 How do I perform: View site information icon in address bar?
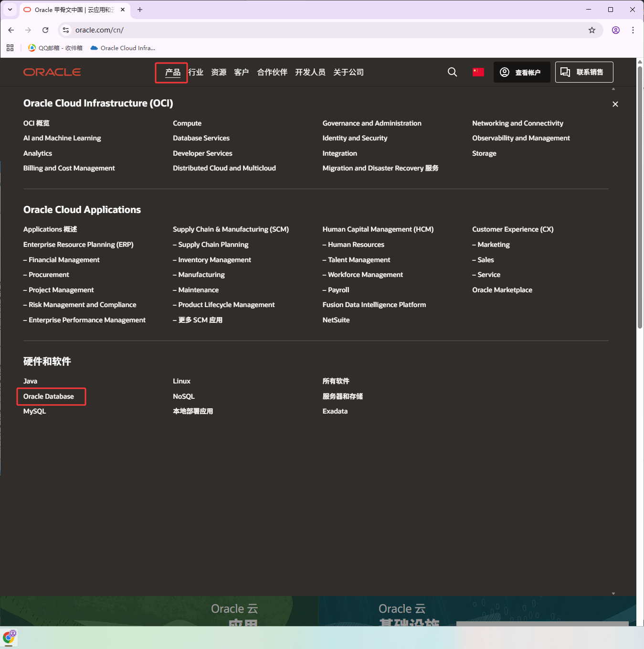coord(66,30)
